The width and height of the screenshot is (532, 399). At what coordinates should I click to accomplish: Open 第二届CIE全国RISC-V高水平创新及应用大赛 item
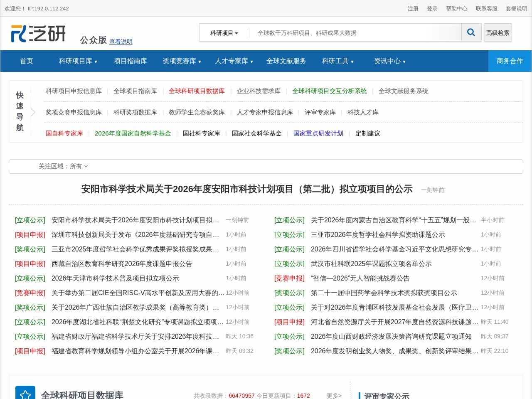point(138,293)
